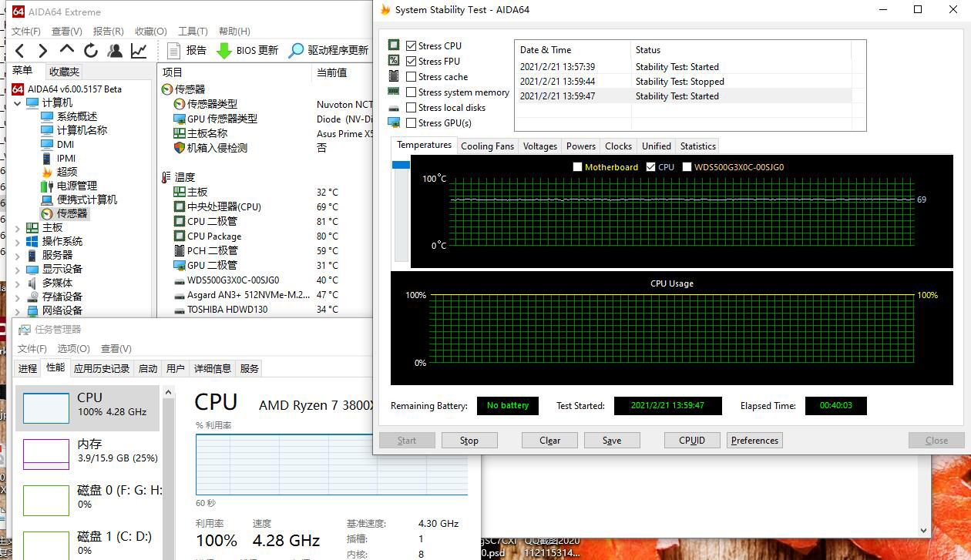
Task: Collapse the 计算机 tree node
Action: 18,103
